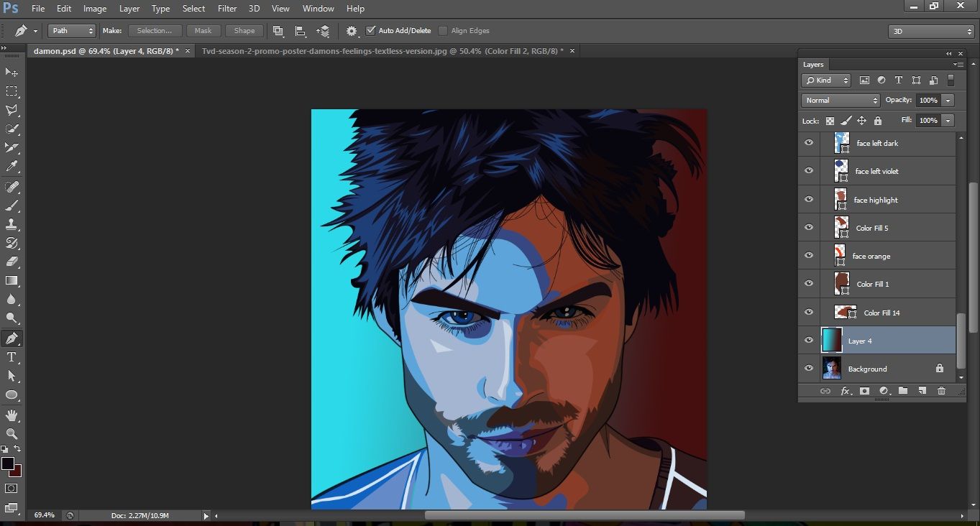The height and width of the screenshot is (526, 980).
Task: Select the Clone Stamp tool
Action: pos(12,224)
